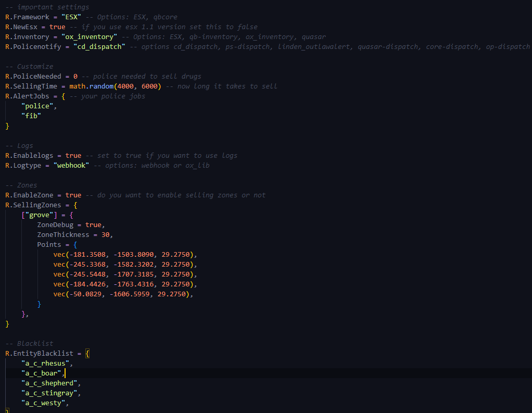The height and width of the screenshot is (413, 532).
Task: Select the 4000 argument in math.random
Action: click(x=125, y=86)
